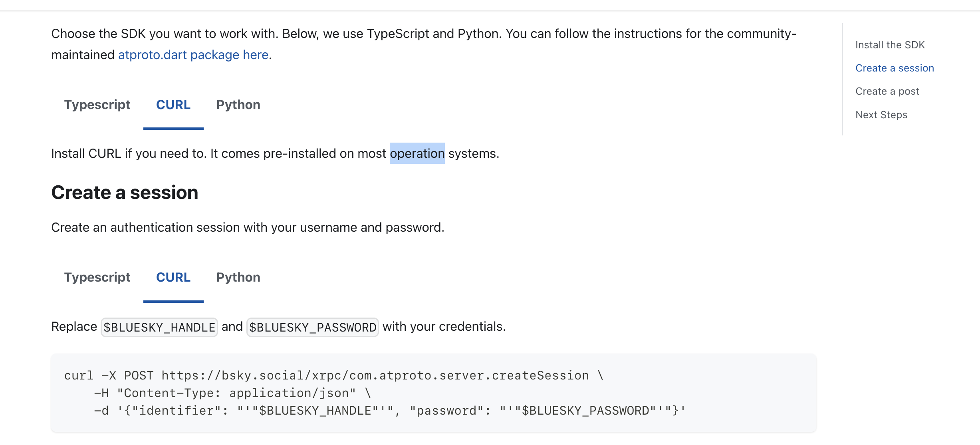
Task: Choose the CURL tab below the Create a session heading
Action: pos(173,277)
